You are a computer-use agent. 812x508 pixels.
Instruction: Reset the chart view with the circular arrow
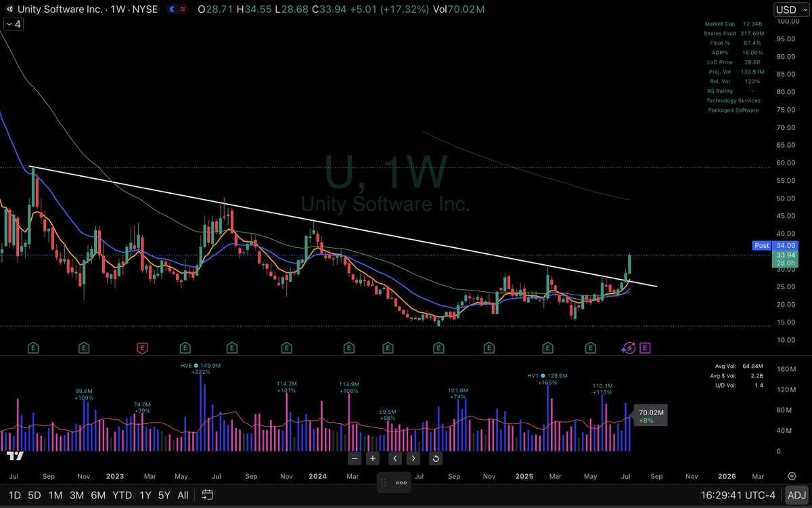436,458
